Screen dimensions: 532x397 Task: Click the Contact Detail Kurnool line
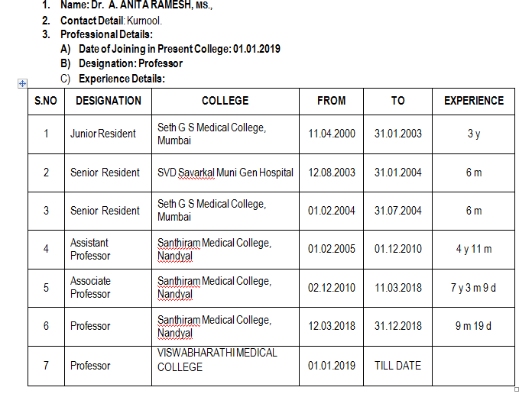[112, 21]
